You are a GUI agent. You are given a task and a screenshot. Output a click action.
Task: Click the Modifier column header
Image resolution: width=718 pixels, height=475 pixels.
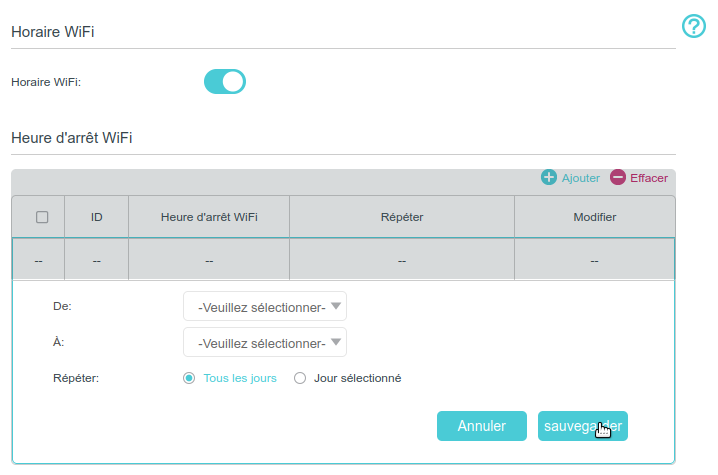pos(594,217)
